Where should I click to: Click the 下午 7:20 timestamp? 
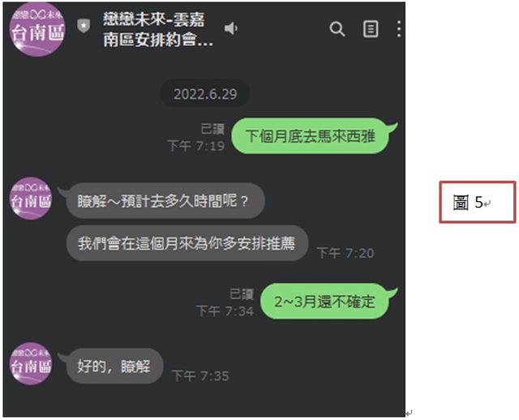pyautogui.click(x=345, y=254)
